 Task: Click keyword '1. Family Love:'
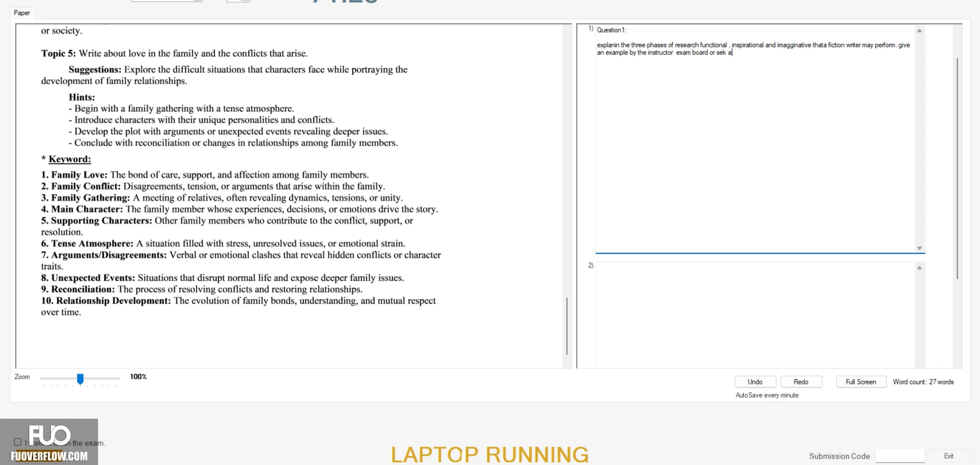point(74,175)
